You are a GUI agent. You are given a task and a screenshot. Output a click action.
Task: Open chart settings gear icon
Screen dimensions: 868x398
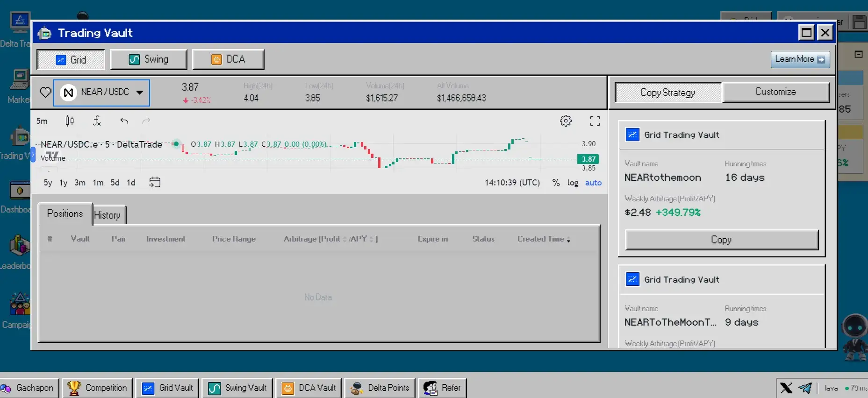point(566,121)
